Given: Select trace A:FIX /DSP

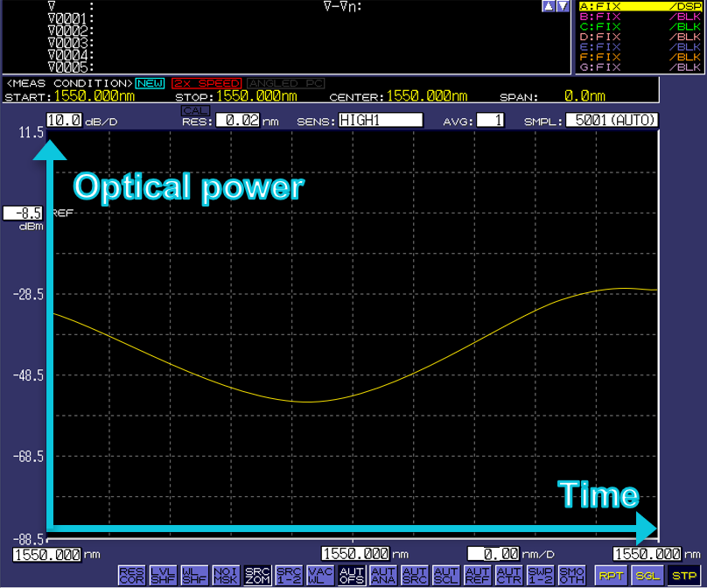Looking at the screenshot, I should pos(640,6).
